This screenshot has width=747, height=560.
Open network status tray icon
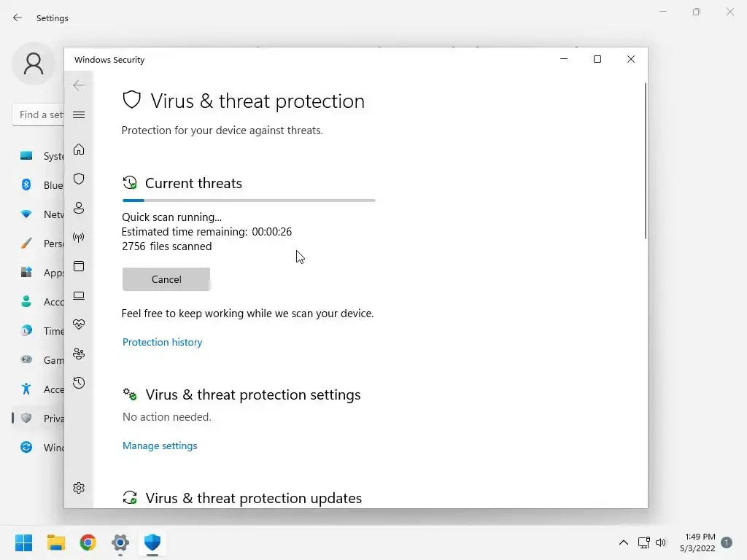[643, 542]
